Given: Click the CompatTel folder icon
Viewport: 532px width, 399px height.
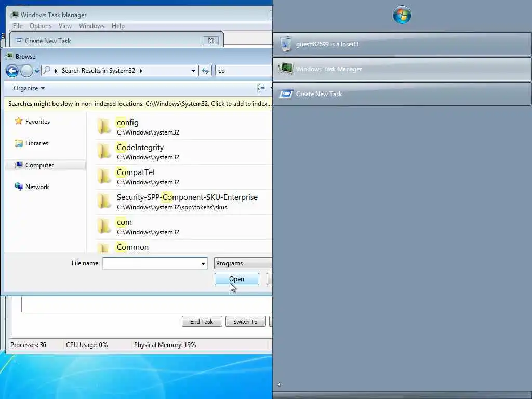Looking at the screenshot, I should point(104,177).
